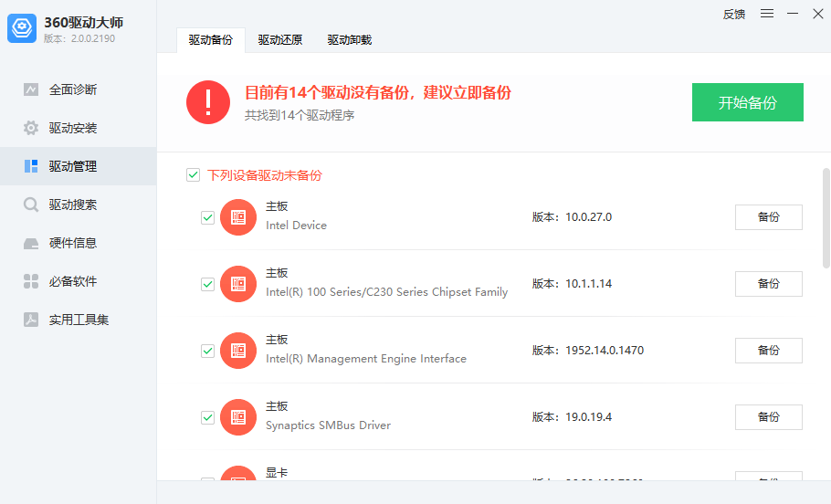Image resolution: width=831 pixels, height=504 pixels.
Task: Uncheck the Management Engine Interface checkbox
Action: (208, 351)
